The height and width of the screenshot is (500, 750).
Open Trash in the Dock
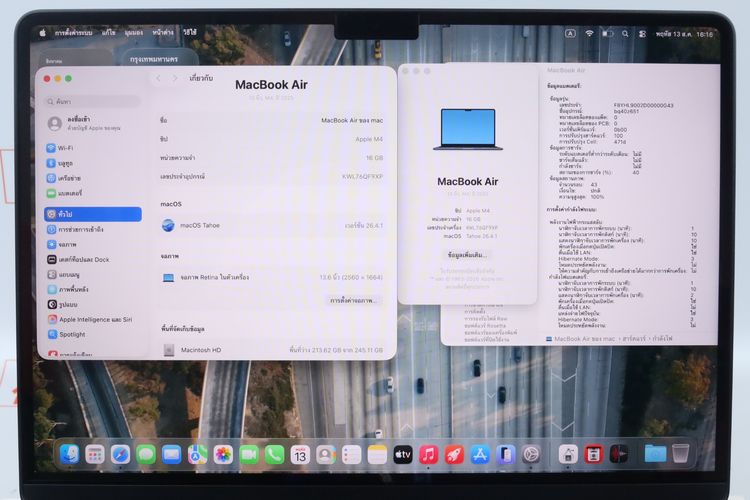(680, 453)
